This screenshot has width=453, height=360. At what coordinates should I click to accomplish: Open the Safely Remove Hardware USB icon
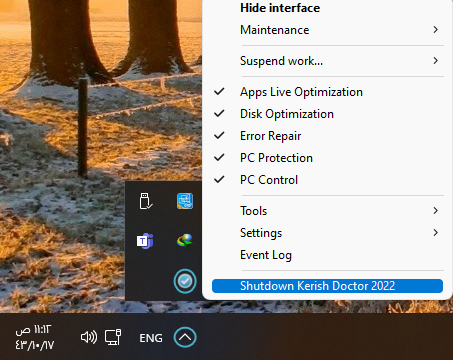(146, 201)
